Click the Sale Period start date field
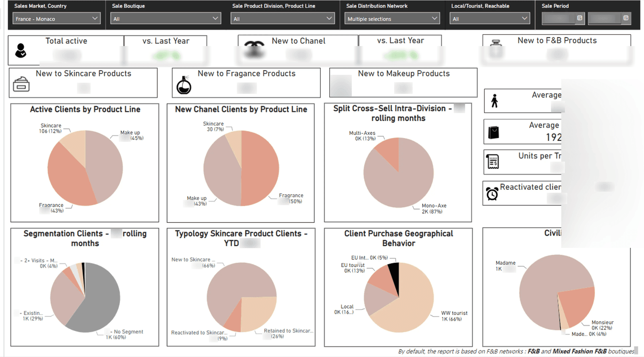Viewport: 644px width, 357px height. pyautogui.click(x=559, y=19)
